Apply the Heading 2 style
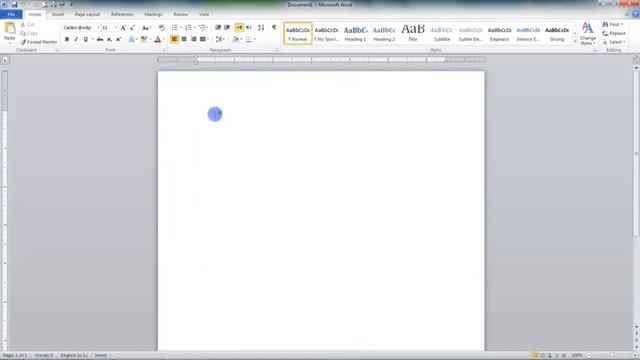The height and width of the screenshot is (360, 640). coord(384,33)
